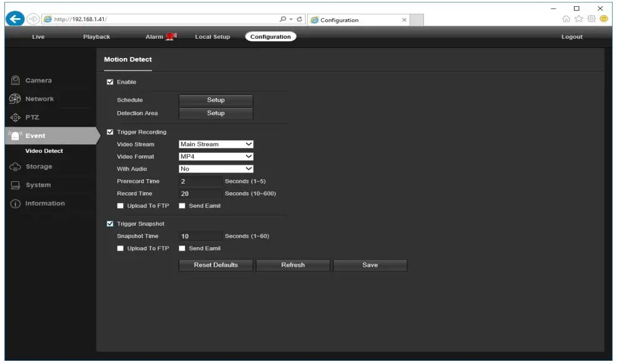
Task: Toggle the Trigger Snapshot checkbox
Action: pos(110,224)
